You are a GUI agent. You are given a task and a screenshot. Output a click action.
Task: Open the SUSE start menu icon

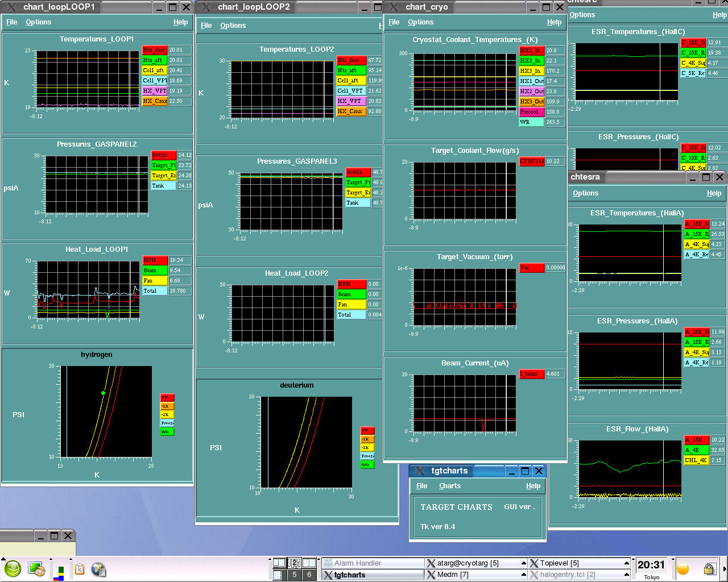(13, 569)
